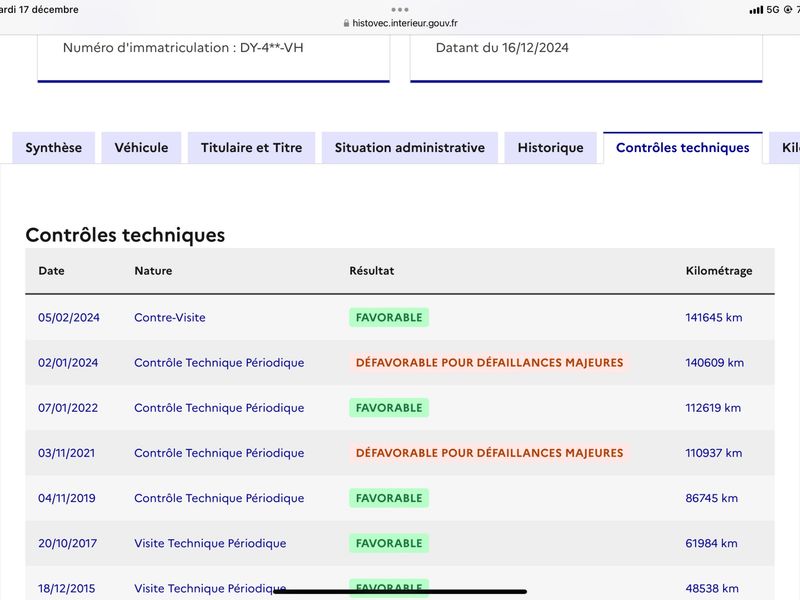Select the date 20/10/2017
Viewport: 800px width, 600px height.
click(67, 543)
